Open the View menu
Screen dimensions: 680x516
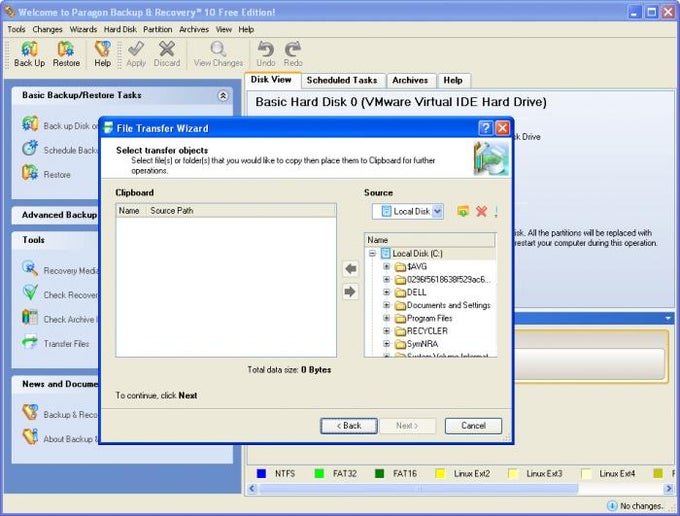pos(224,29)
